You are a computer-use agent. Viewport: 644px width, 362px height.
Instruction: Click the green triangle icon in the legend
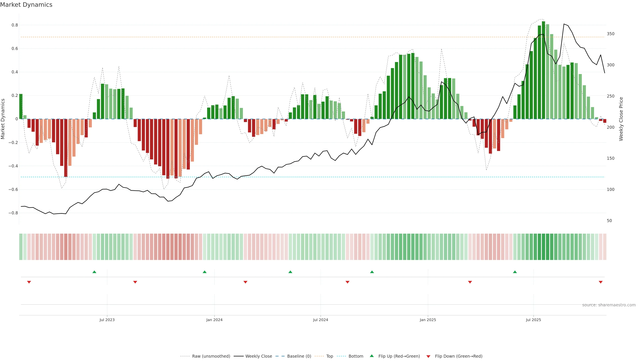click(x=372, y=356)
